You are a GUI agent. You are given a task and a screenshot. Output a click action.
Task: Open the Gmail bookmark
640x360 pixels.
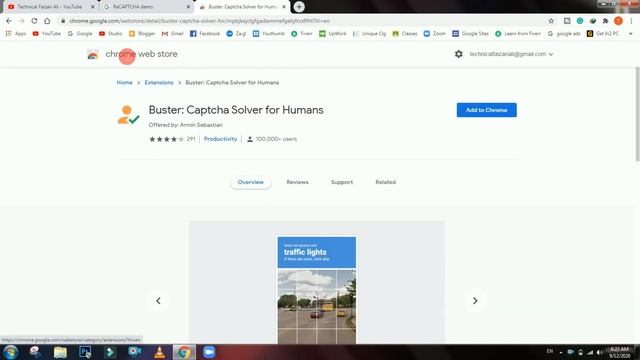pos(173,33)
